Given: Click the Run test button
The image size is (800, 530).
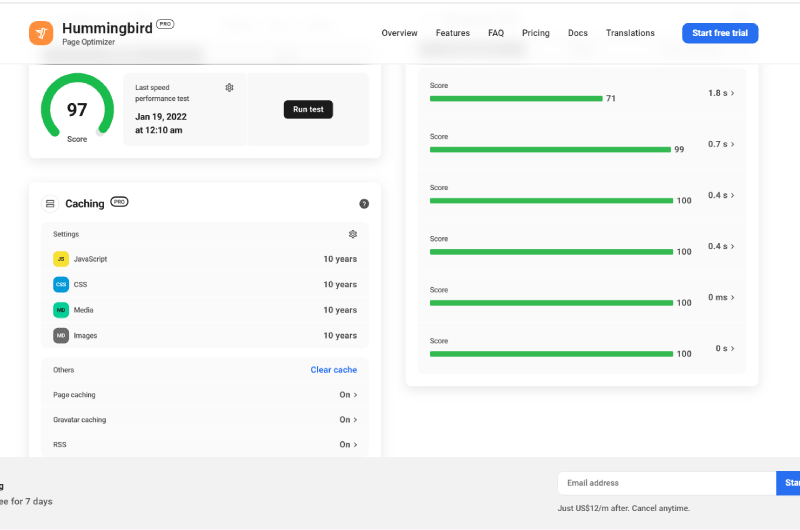Looking at the screenshot, I should pos(308,110).
